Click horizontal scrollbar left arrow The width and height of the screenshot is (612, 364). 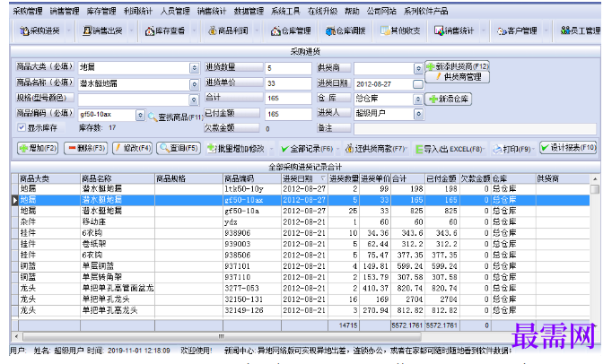click(15, 336)
